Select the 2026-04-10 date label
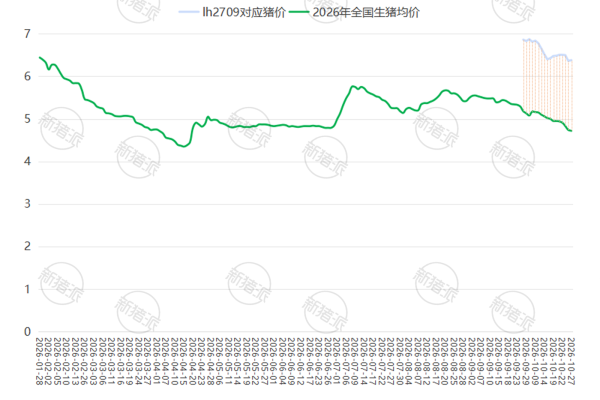600x400 pixels. click(174, 361)
